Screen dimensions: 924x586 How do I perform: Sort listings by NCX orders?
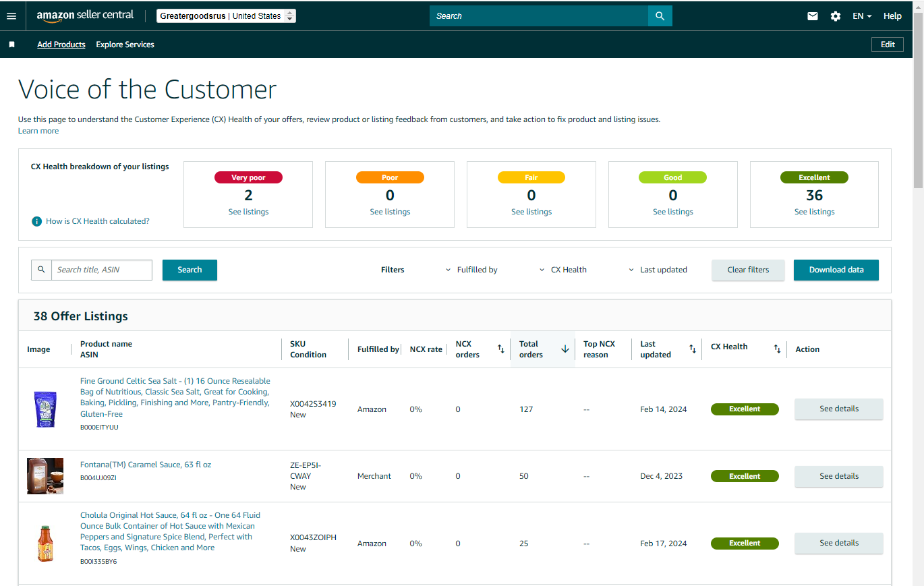click(x=500, y=349)
